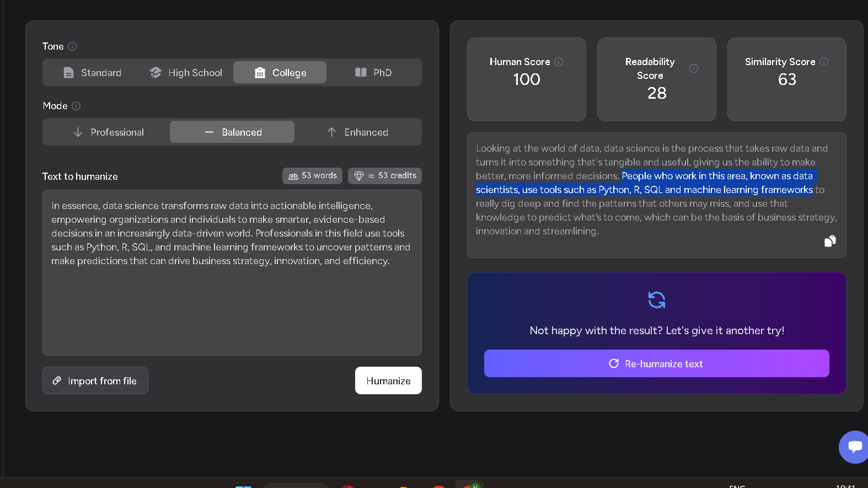
Task: Open the Mode info tooltip icon
Action: 76,106
